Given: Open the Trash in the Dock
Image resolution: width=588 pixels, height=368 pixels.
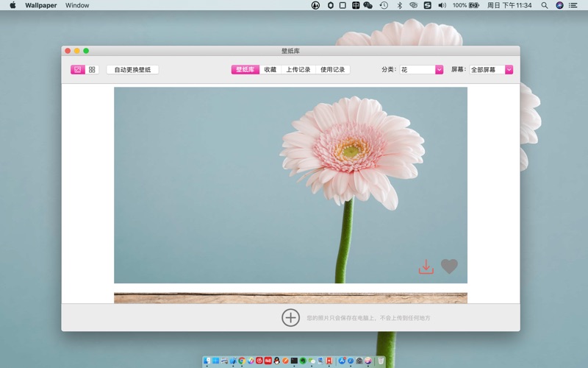Looking at the screenshot, I should (381, 361).
